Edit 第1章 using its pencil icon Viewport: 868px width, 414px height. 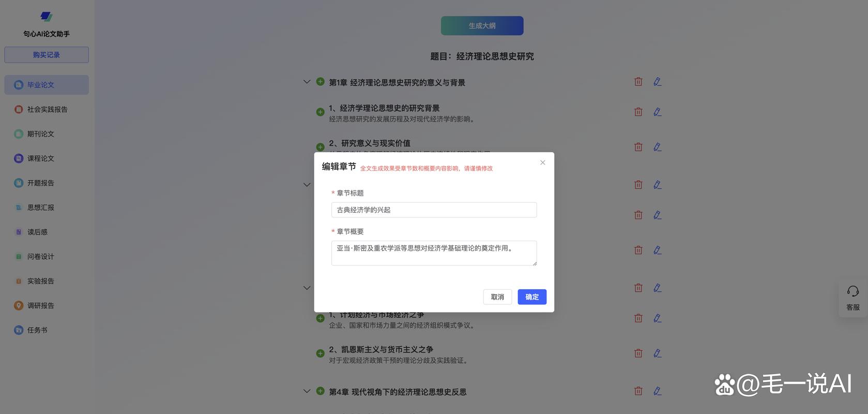point(657,82)
